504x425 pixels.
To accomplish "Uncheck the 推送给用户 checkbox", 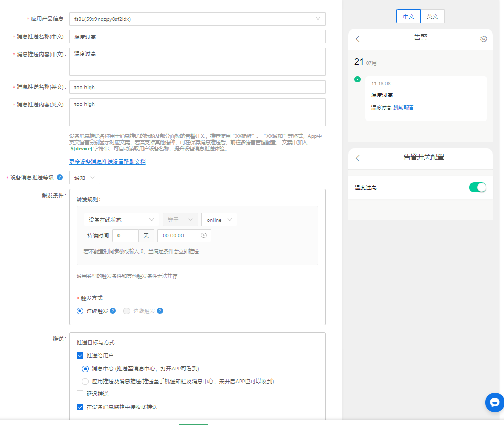I will (x=80, y=356).
